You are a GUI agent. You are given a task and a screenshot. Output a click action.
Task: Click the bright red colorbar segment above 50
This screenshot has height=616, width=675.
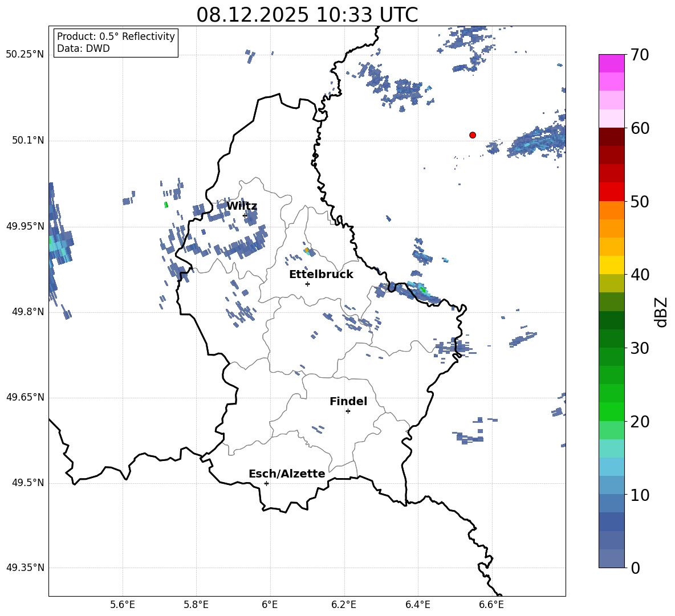[x=612, y=192]
